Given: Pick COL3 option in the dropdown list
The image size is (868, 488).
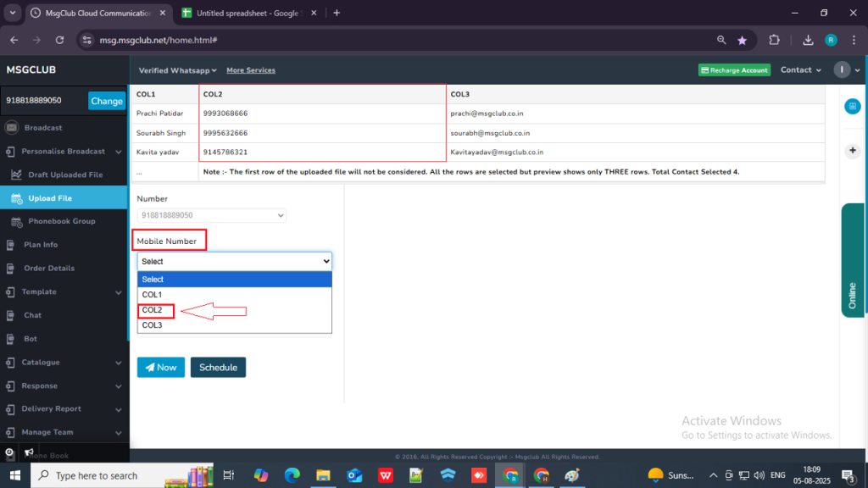Looking at the screenshot, I should pyautogui.click(x=153, y=325).
